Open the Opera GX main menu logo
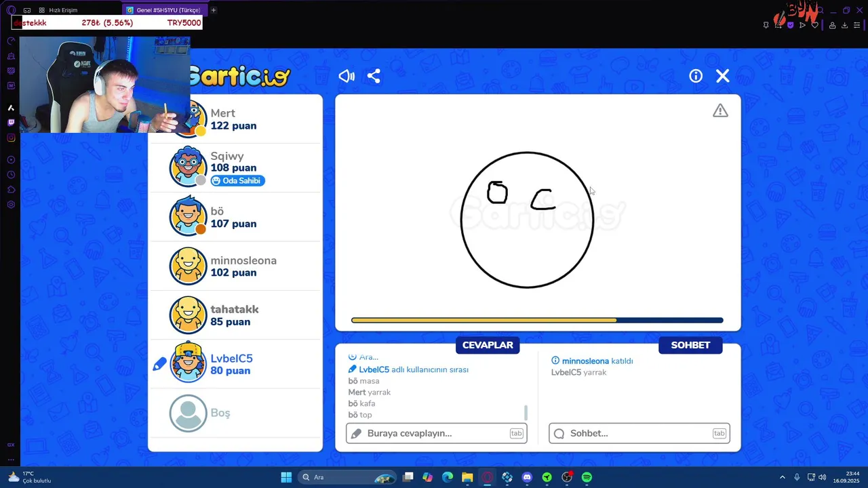 [x=11, y=10]
